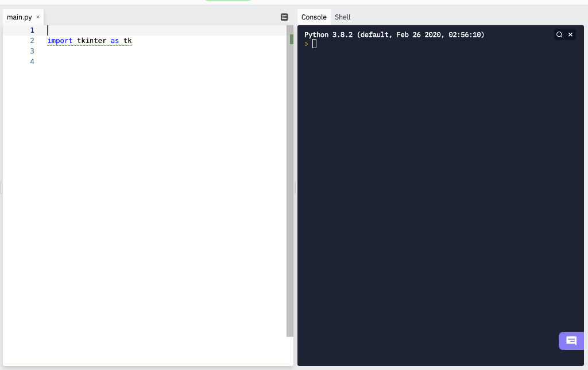Viewport: 588px width, 370px height.
Task: Clear console output via the X icon
Action: pyautogui.click(x=570, y=34)
